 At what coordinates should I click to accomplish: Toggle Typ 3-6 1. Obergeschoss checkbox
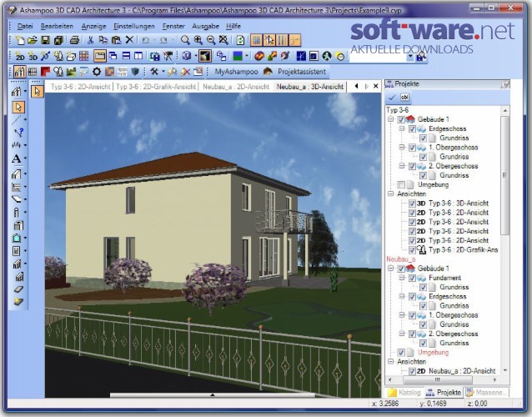(x=412, y=148)
